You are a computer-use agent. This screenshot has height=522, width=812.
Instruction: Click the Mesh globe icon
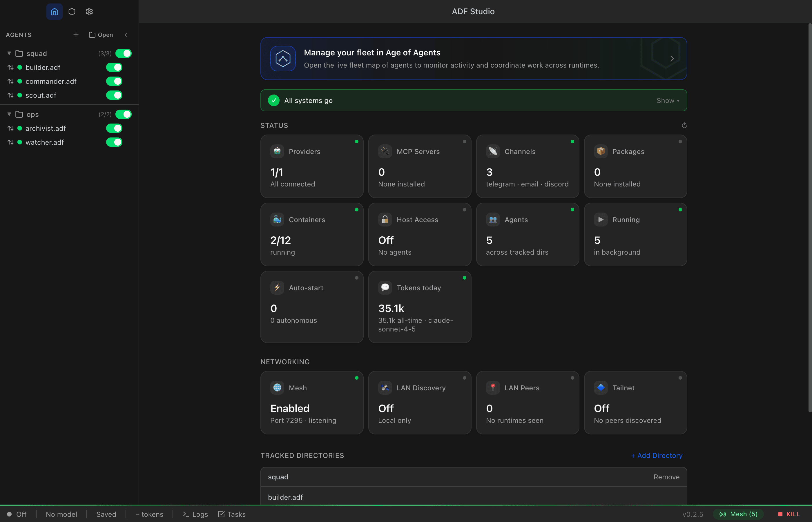(x=277, y=387)
